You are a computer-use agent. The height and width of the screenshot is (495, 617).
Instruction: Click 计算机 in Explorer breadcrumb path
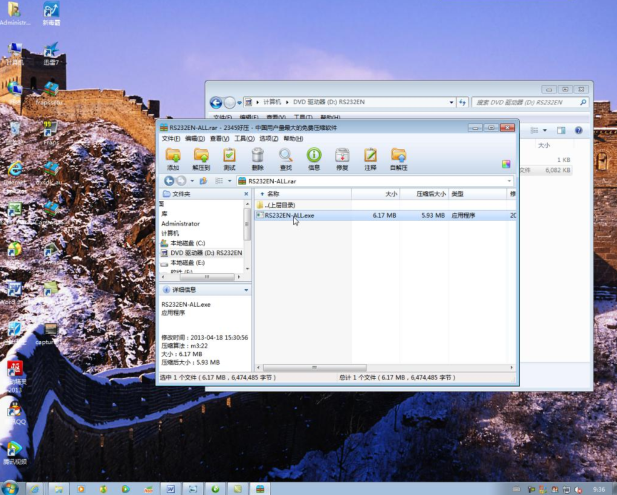click(272, 102)
